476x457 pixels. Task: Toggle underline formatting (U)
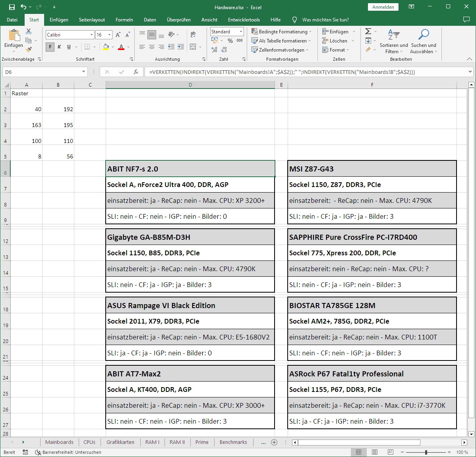[69, 47]
